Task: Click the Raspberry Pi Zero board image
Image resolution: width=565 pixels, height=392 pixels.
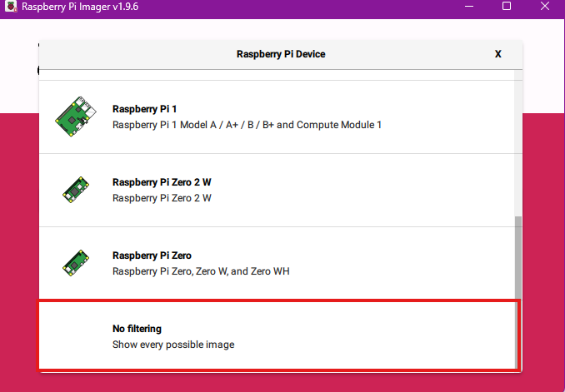Action: (76, 264)
